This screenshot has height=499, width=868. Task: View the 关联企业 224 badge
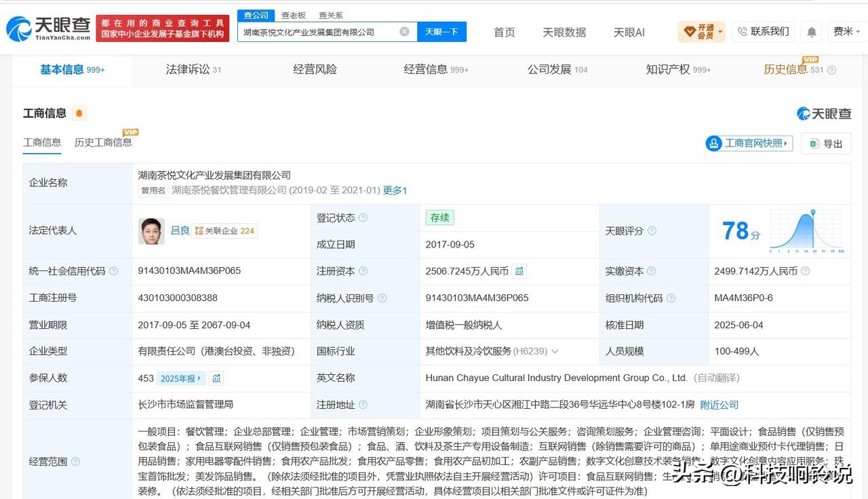tap(224, 231)
